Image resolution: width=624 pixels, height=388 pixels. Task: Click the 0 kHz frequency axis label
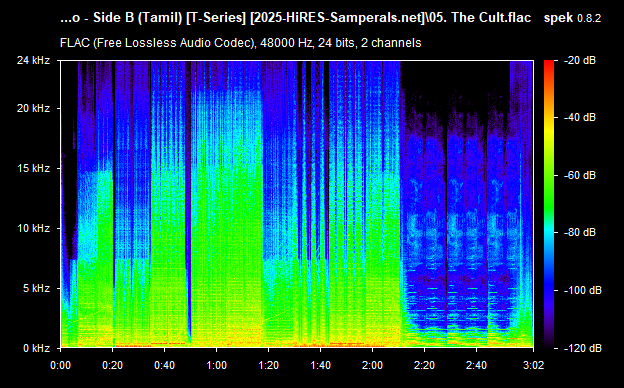pyautogui.click(x=36, y=348)
